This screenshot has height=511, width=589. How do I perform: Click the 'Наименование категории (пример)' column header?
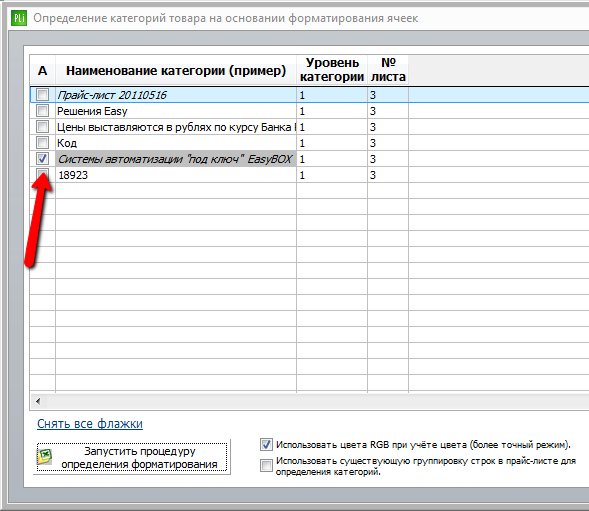[176, 70]
